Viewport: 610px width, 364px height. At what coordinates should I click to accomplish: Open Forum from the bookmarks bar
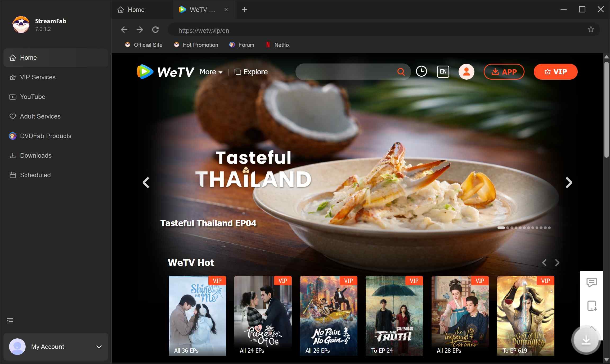[242, 45]
